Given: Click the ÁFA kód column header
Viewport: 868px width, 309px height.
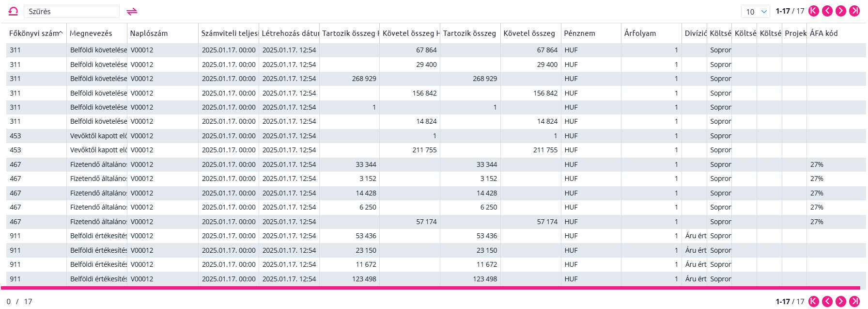Looking at the screenshot, I should pyautogui.click(x=836, y=33).
